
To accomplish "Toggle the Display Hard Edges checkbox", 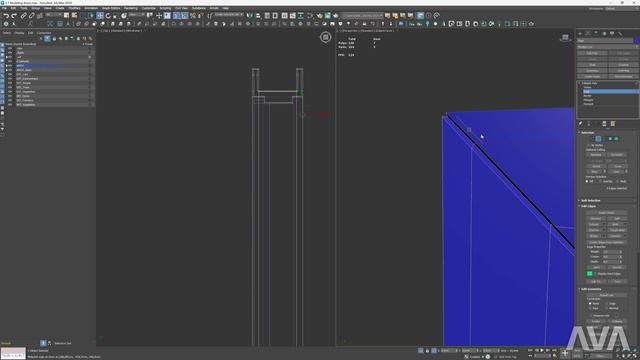I will [596, 273].
